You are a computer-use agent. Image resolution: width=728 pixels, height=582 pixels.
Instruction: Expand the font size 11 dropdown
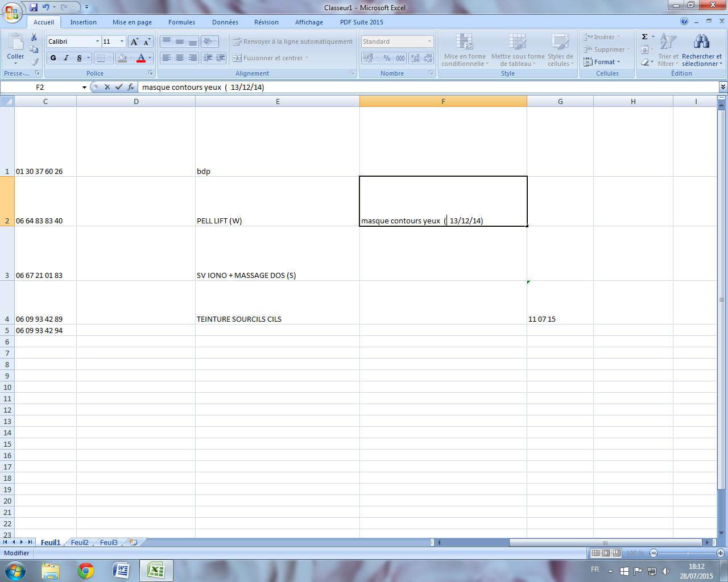tap(122, 41)
